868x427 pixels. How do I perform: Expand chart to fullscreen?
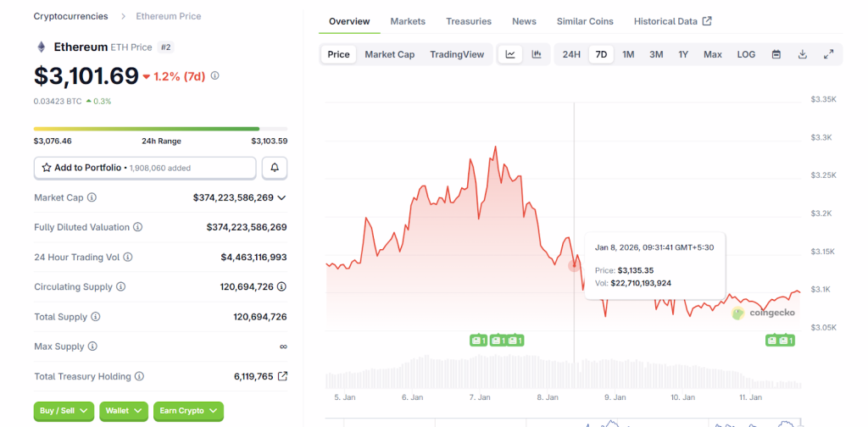[828, 54]
